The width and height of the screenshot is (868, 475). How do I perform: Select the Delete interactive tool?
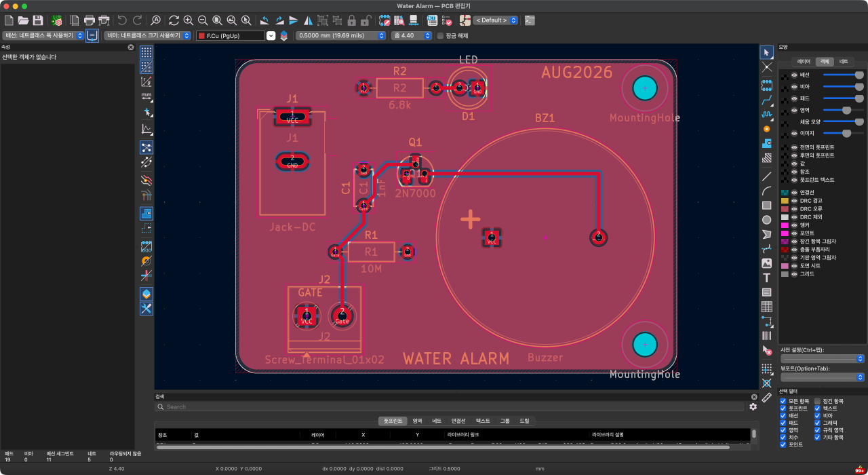tap(767, 350)
